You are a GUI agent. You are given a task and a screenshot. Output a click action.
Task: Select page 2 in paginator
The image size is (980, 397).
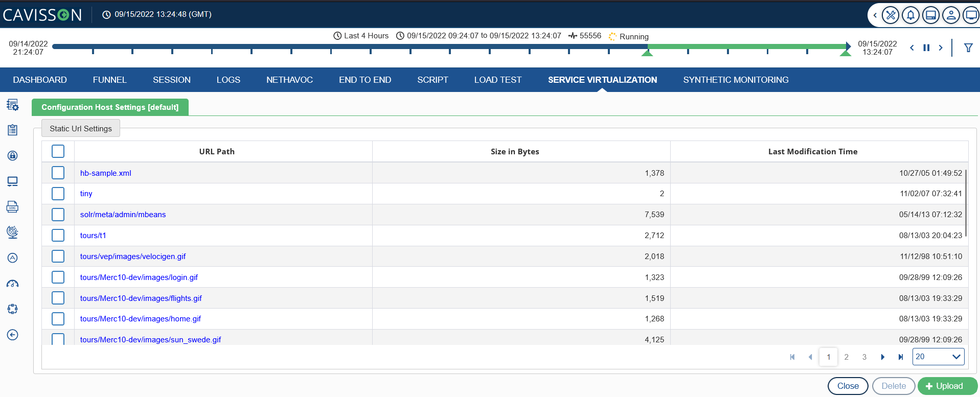[847, 357]
